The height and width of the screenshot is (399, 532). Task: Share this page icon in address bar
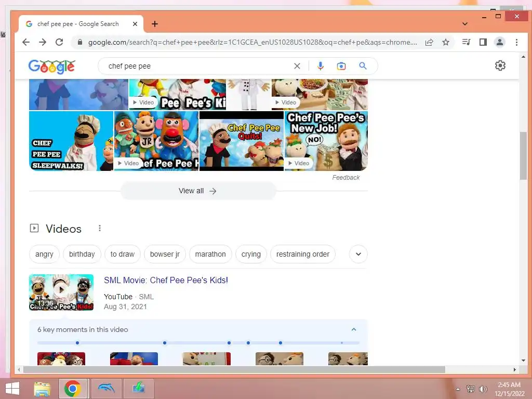(429, 42)
